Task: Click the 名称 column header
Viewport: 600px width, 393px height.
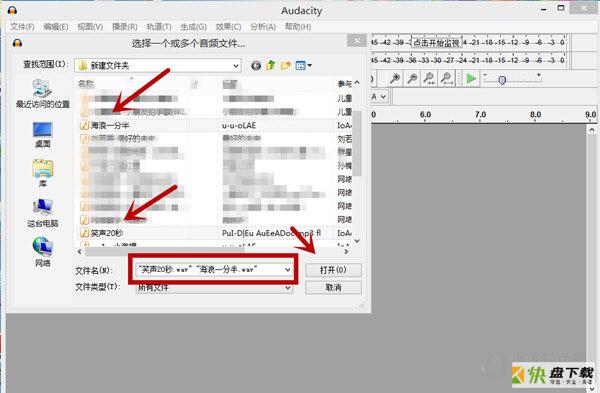Action: 86,84
